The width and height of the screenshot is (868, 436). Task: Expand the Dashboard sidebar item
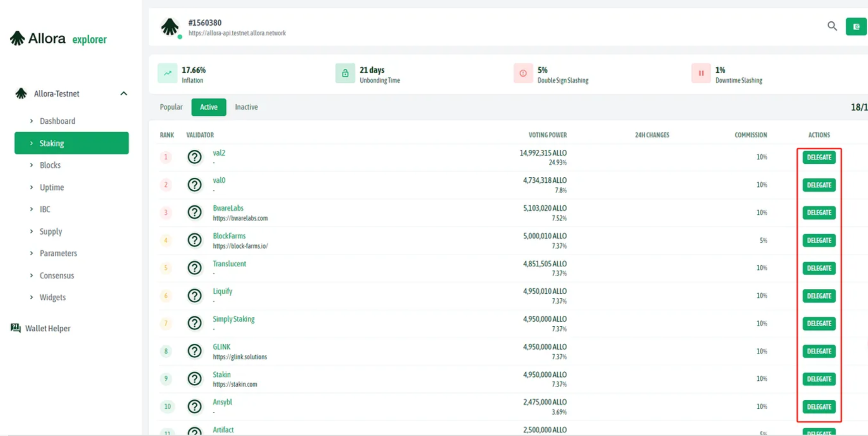57,121
